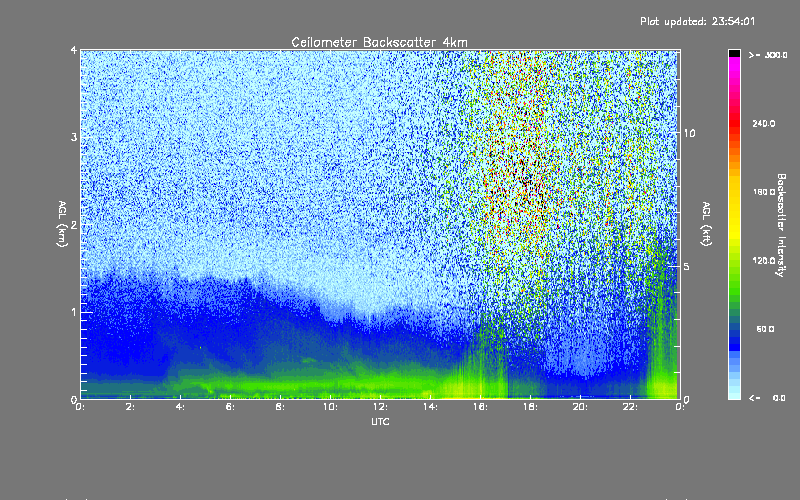Click the 20: tick on the UTC axis
The width and height of the screenshot is (800, 500).
580,407
